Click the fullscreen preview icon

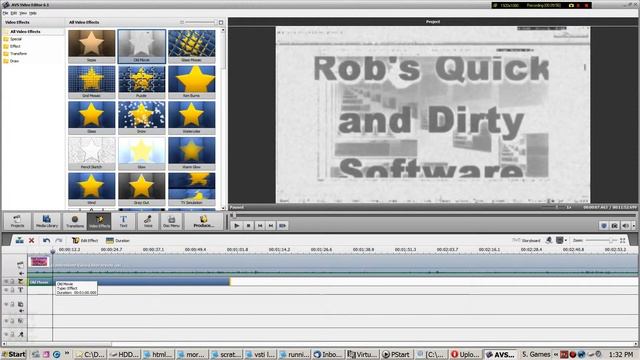tap(604, 226)
